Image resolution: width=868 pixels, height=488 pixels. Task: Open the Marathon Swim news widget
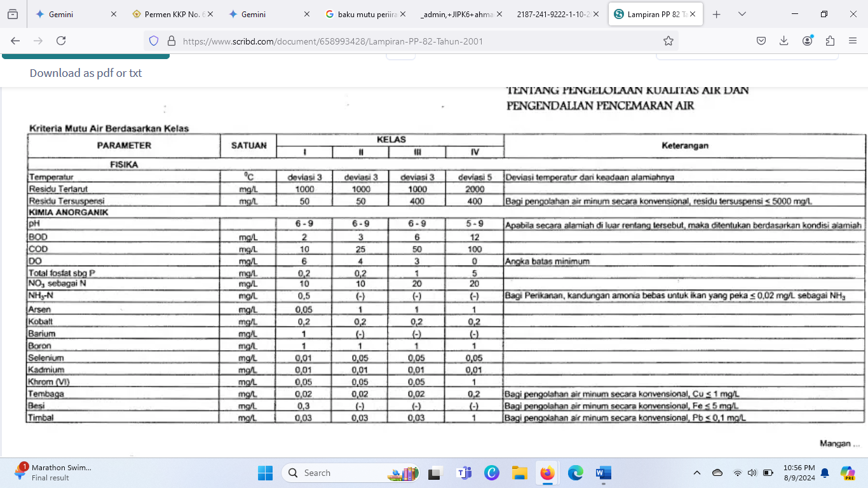point(53,472)
